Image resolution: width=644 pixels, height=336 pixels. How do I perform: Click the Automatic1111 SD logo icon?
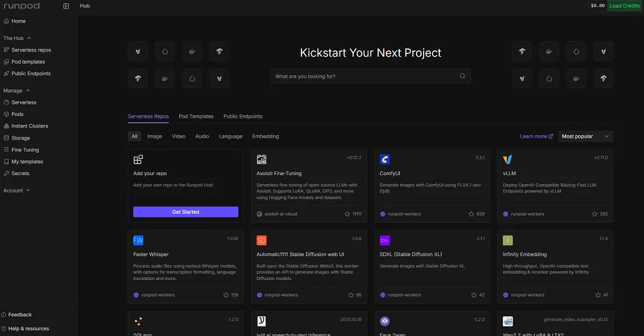point(261,240)
